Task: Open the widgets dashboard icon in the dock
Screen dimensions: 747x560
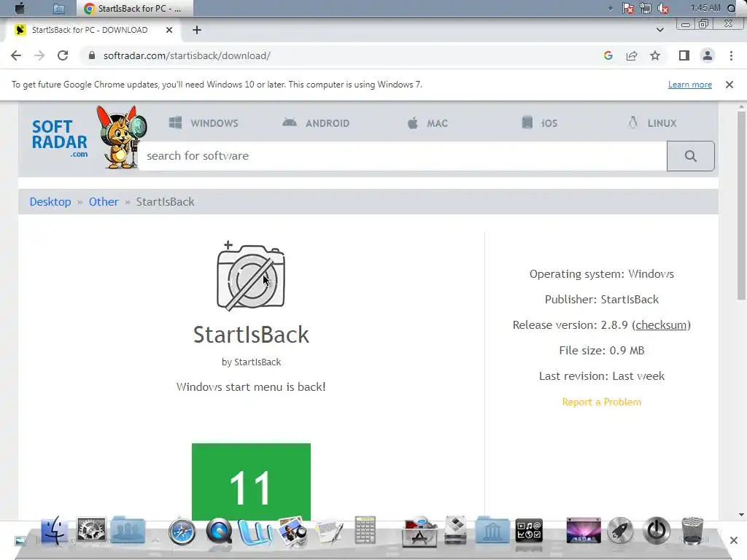Action: [x=529, y=531]
